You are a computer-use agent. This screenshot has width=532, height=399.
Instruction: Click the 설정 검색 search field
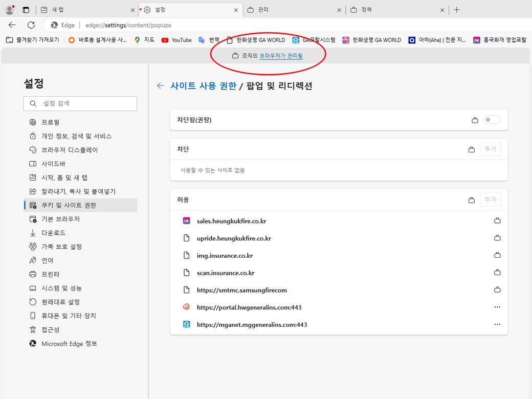pos(80,103)
